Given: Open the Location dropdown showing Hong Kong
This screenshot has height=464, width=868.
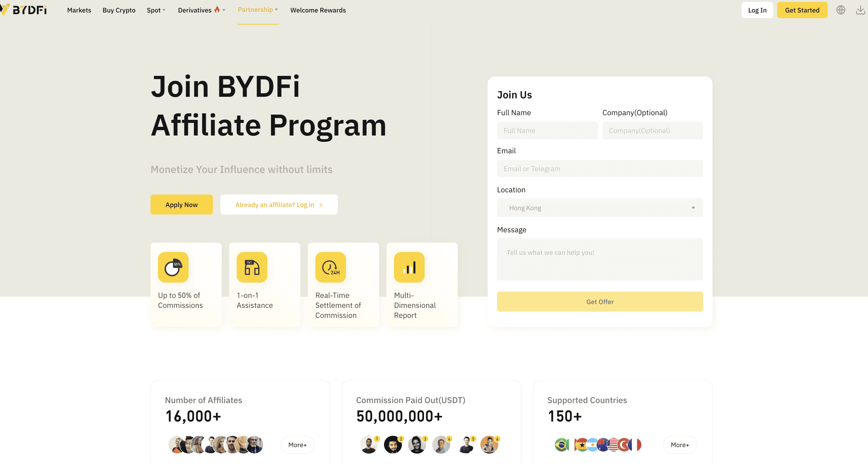Looking at the screenshot, I should pos(599,208).
